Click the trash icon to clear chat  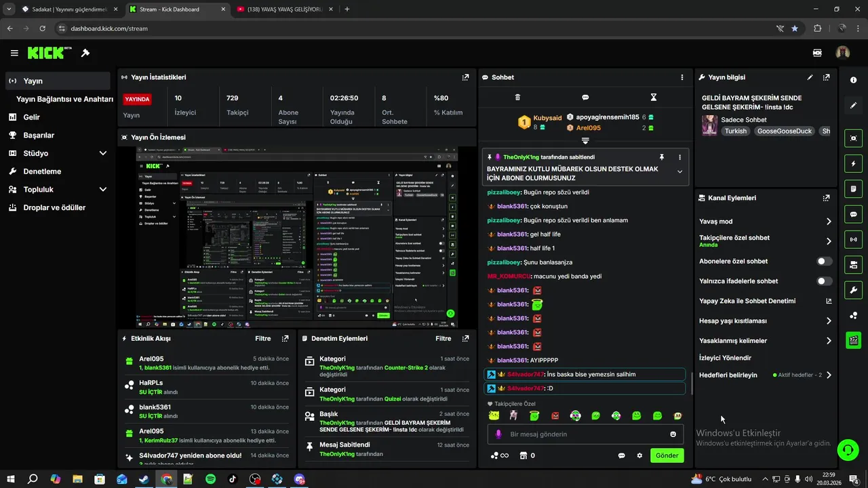[x=517, y=98]
